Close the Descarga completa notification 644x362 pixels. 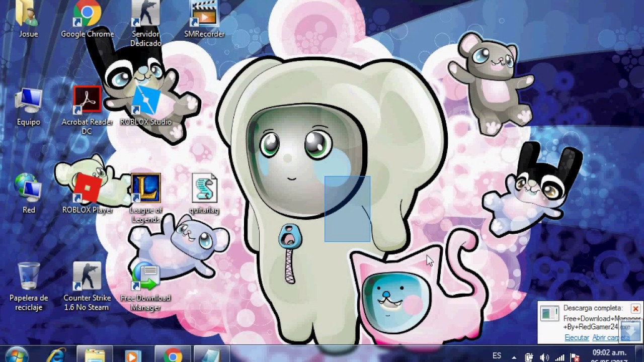point(635,308)
